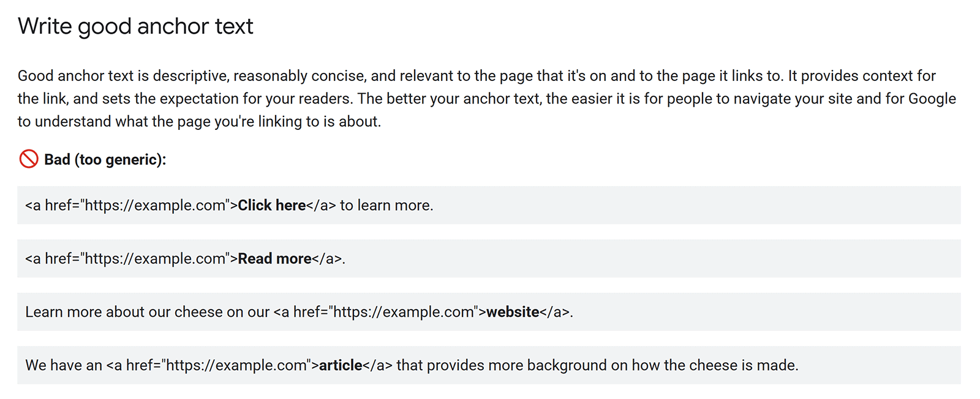
Task: Click the closing </a> tag after "website"
Action: (x=554, y=312)
